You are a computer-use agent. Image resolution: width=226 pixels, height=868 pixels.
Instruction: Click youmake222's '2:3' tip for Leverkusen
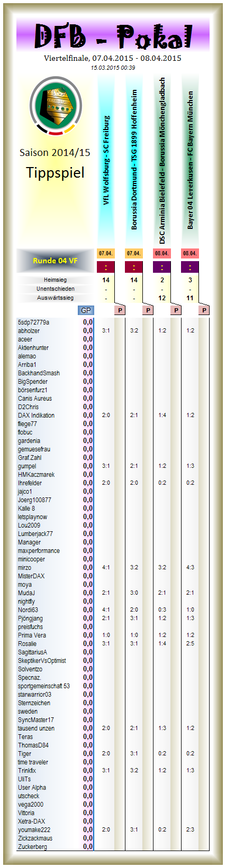click(190, 829)
